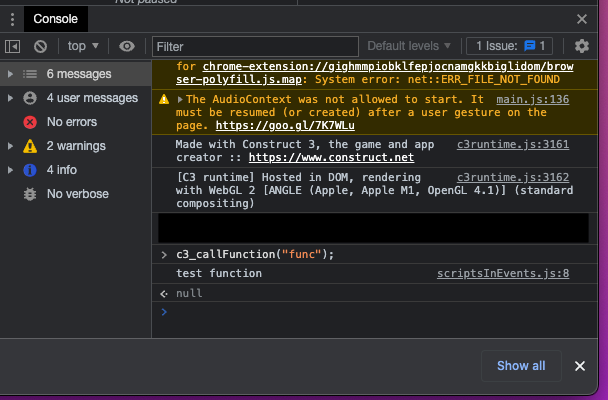Click the verbose bug icon in the sidebar
The width and height of the screenshot is (608, 400).
pos(30,194)
